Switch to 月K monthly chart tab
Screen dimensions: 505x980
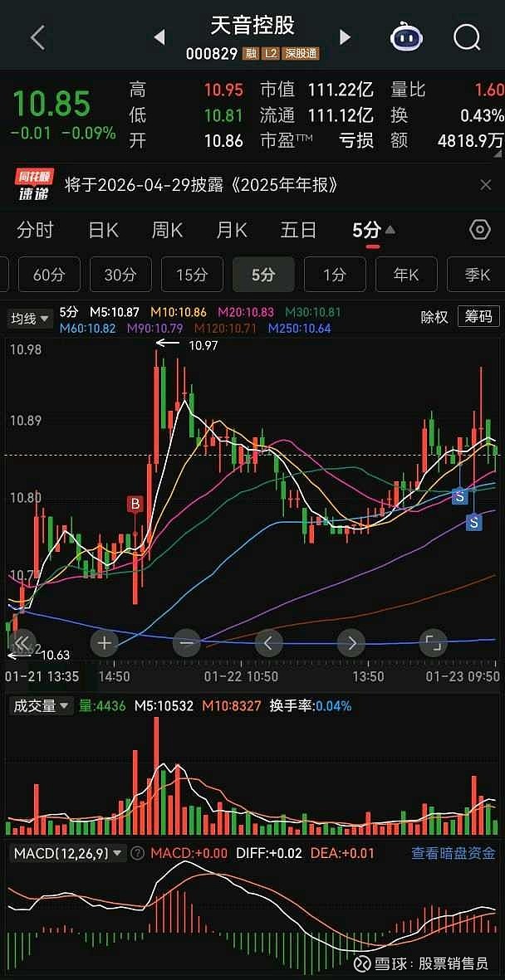(x=232, y=231)
